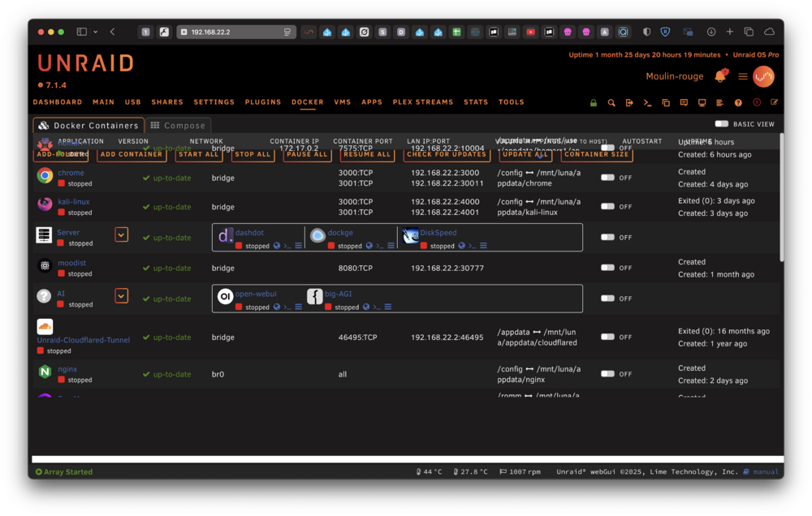
Task: Click the dashdot 'd.' container icon
Action: [225, 236]
